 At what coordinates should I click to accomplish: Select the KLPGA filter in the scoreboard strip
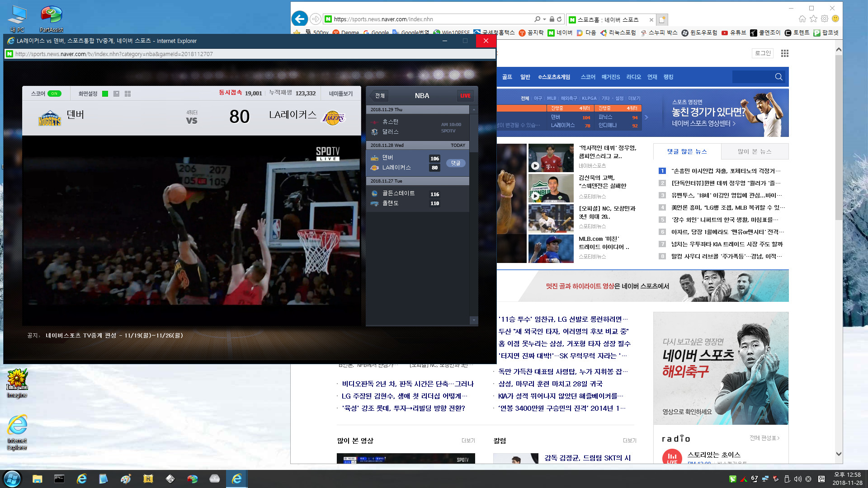click(589, 98)
